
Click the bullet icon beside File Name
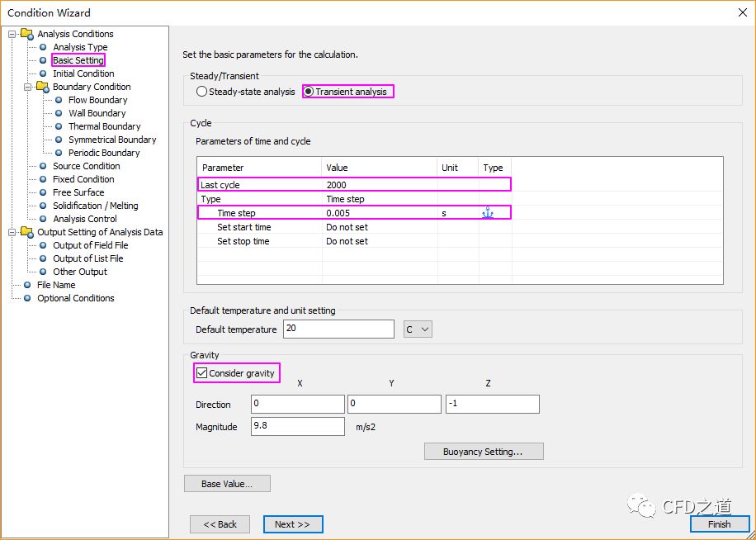tap(27, 285)
